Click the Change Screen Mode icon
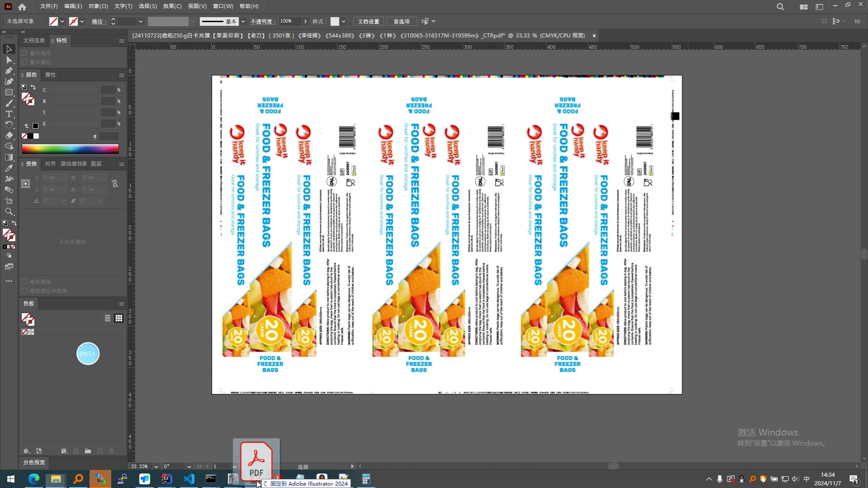This screenshot has width=868, height=488. click(x=9, y=267)
